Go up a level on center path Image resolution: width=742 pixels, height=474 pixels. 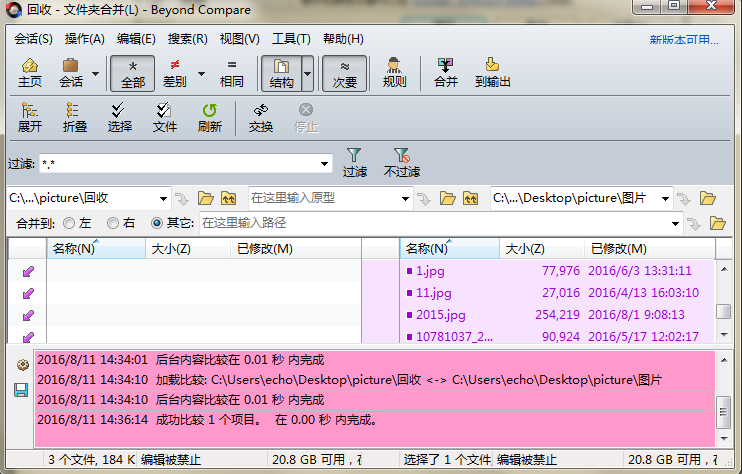tap(470, 199)
